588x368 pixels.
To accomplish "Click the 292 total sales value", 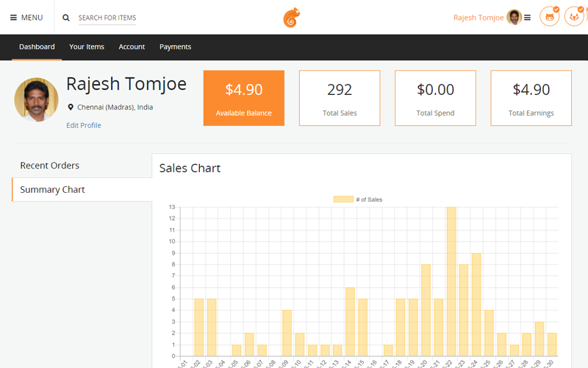I will 340,90.
